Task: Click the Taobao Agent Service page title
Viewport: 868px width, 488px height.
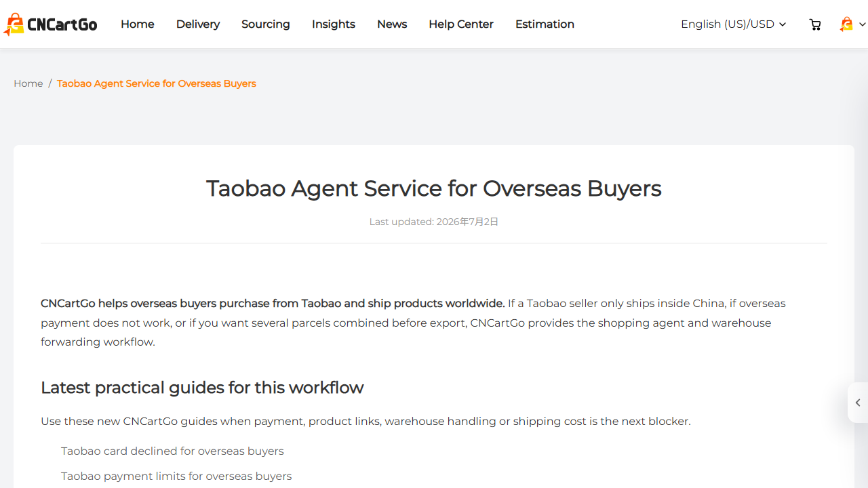Action: (x=434, y=188)
